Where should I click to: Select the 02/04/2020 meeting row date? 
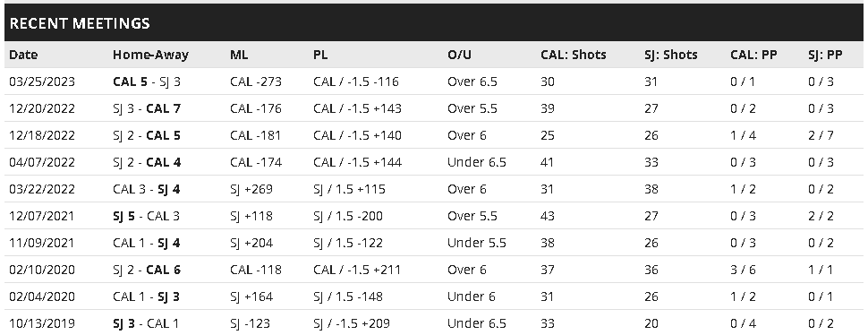[42, 296]
